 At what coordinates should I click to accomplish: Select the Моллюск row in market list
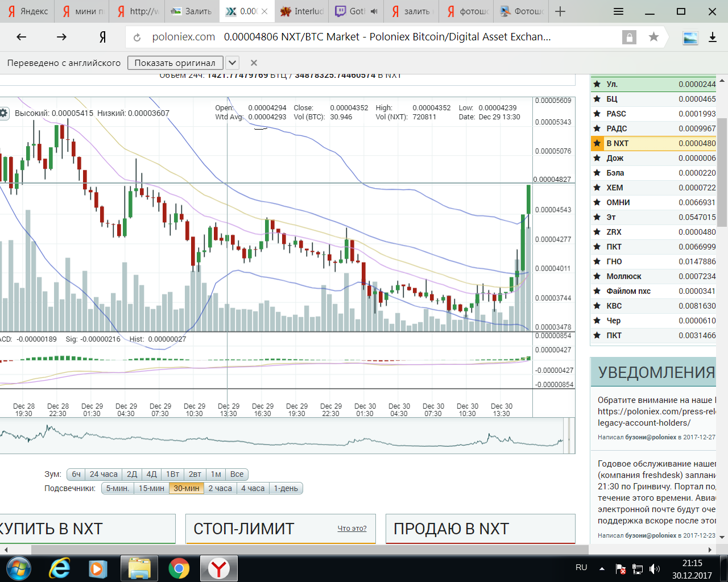(653, 276)
